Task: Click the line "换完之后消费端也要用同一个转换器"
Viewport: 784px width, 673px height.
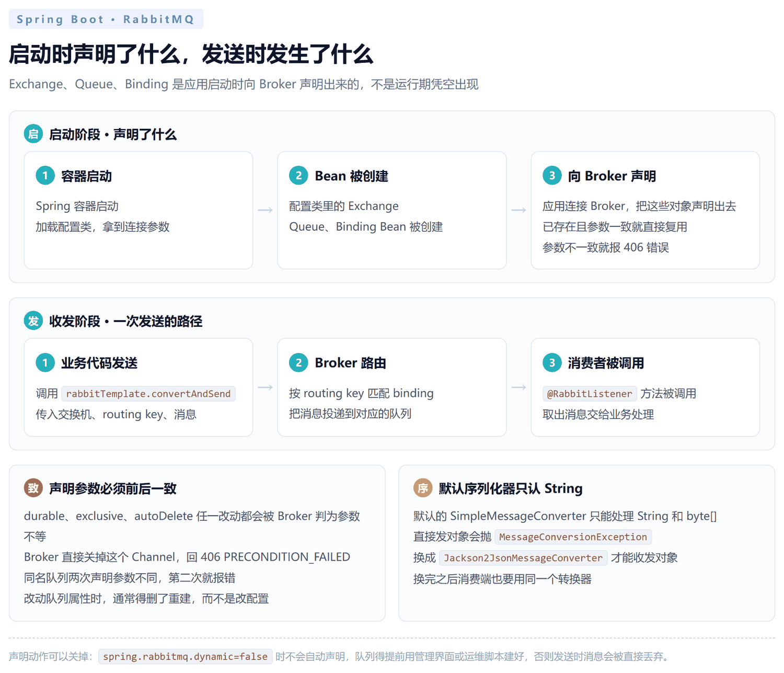Action: [502, 579]
